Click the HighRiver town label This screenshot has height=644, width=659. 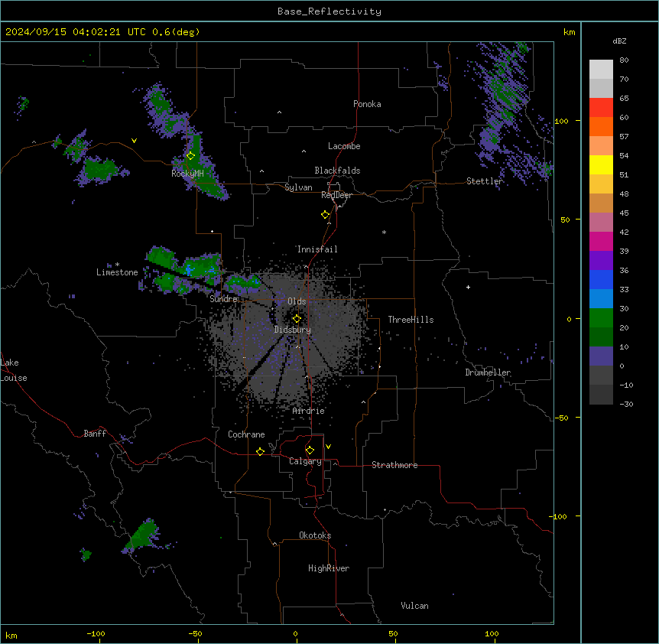(x=329, y=568)
